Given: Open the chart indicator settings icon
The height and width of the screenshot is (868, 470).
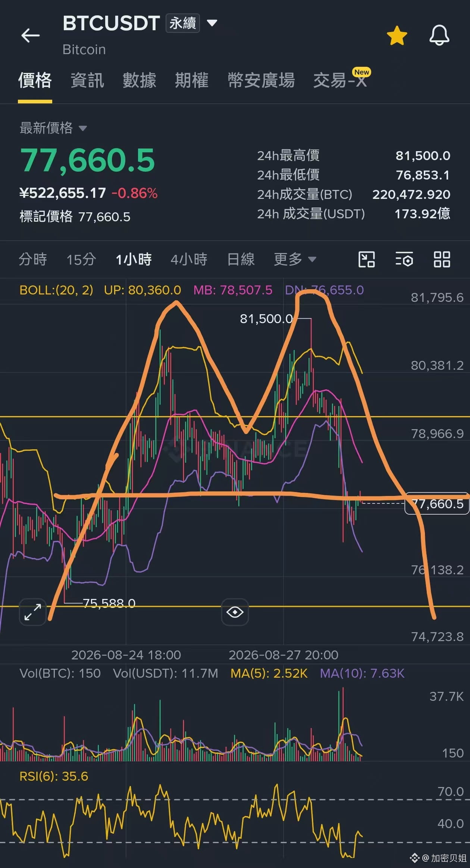Looking at the screenshot, I should pyautogui.click(x=404, y=259).
